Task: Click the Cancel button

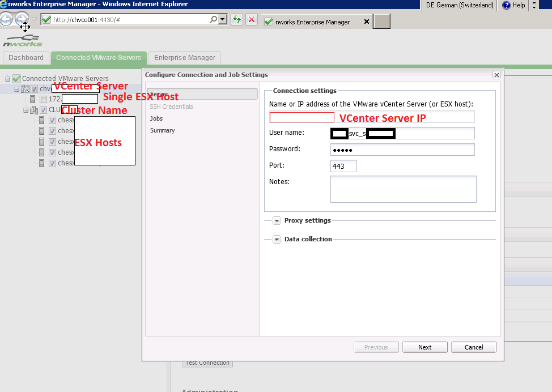Action: point(473,347)
